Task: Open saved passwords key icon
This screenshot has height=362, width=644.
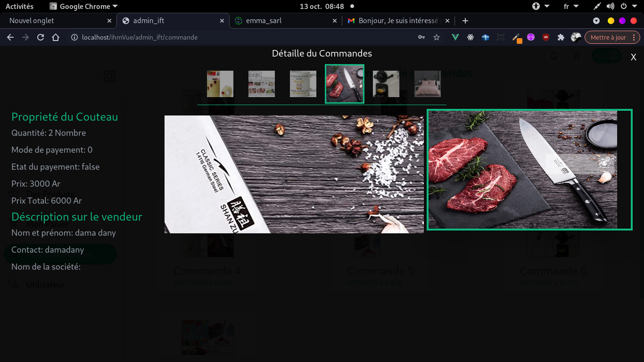Action: pos(421,37)
